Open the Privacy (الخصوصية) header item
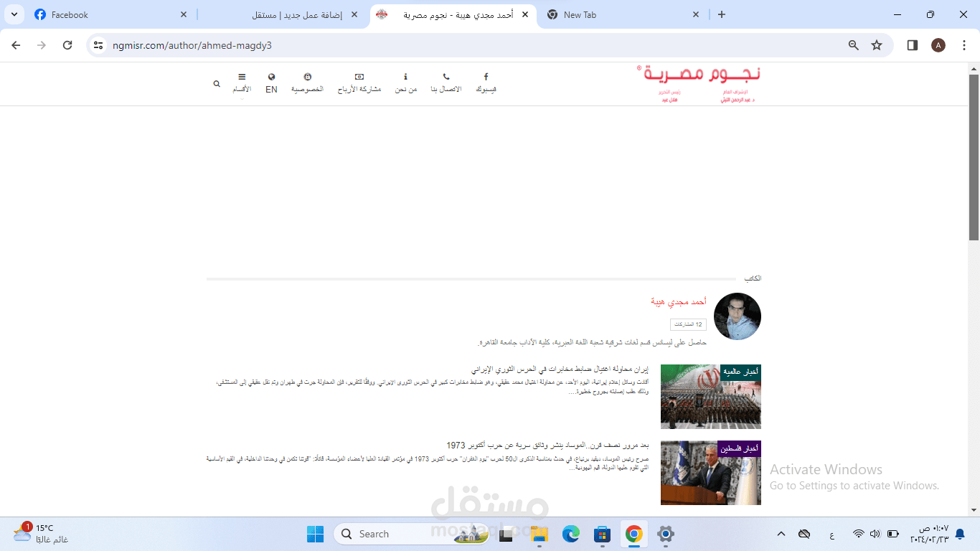This screenshot has height=551, width=980. click(307, 83)
